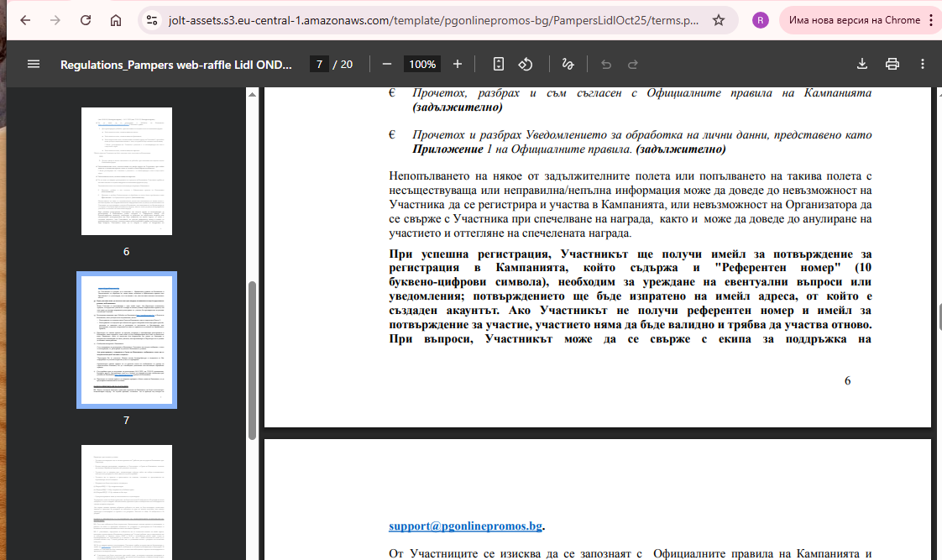Click the zoom out minus icon
942x560 pixels.
pos(386,65)
